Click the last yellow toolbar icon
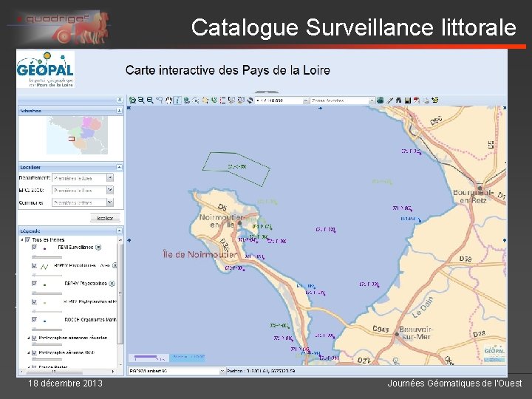The image size is (532, 399). pyautogui.click(x=435, y=100)
